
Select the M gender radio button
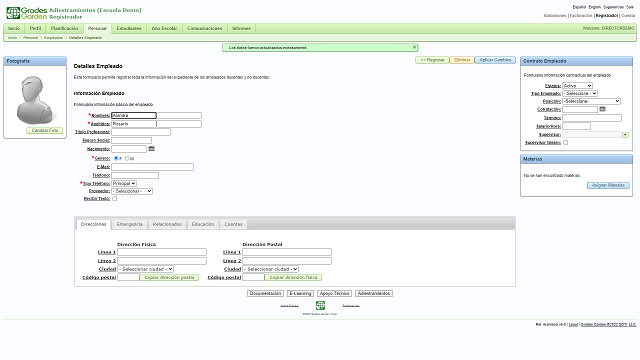[127, 158]
